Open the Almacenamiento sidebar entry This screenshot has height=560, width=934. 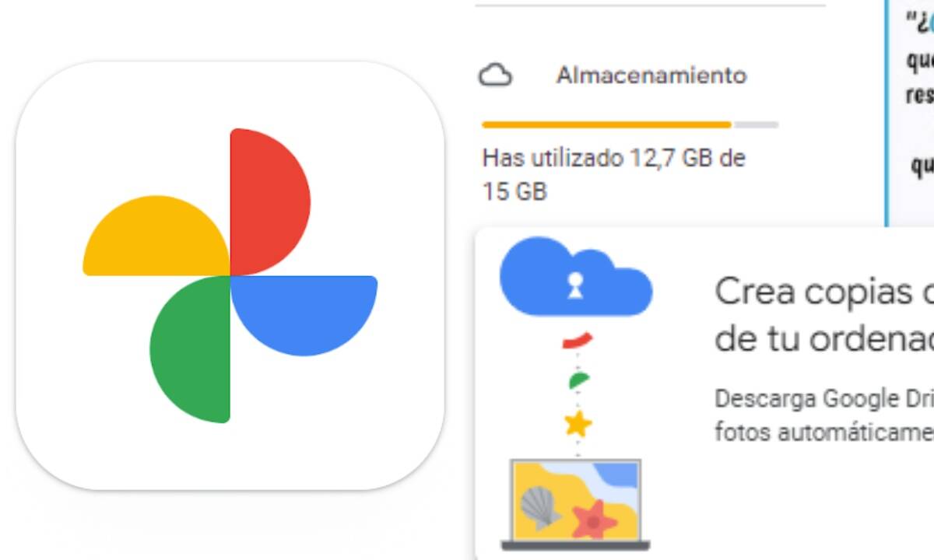coord(650,75)
